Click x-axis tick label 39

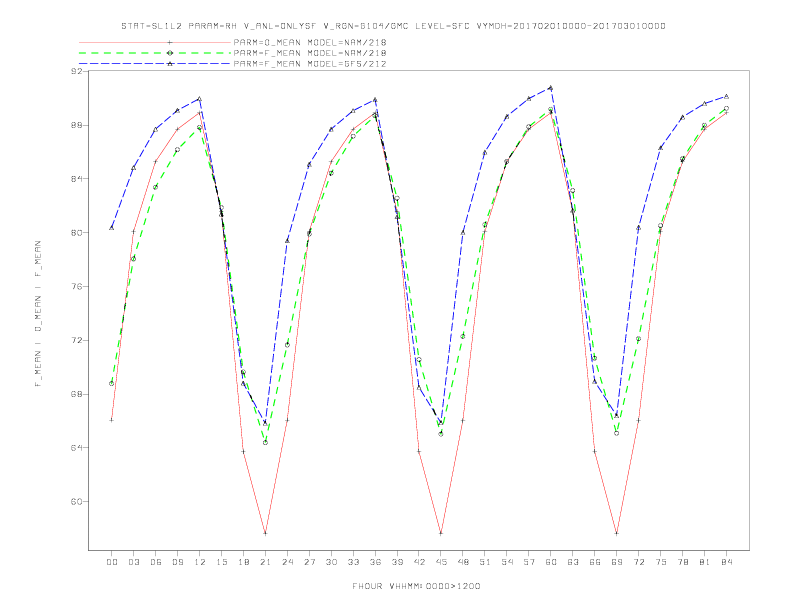397,562
